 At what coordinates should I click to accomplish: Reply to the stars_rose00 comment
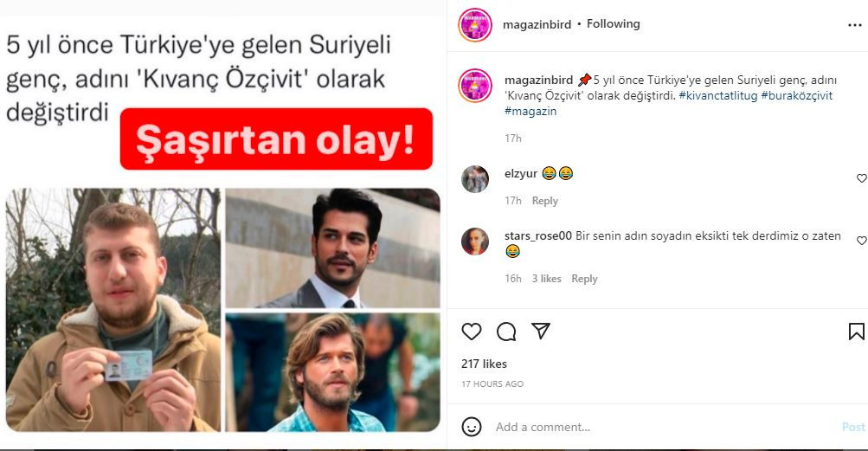tap(584, 279)
